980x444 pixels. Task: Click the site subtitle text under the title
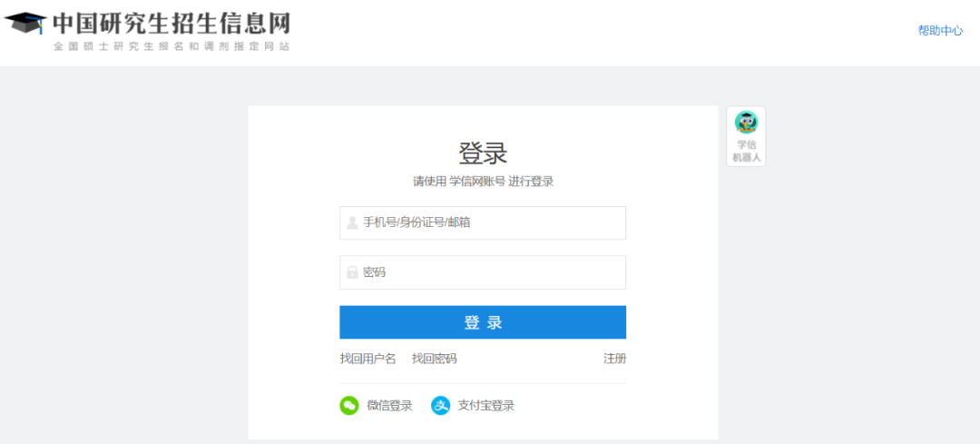[171, 46]
